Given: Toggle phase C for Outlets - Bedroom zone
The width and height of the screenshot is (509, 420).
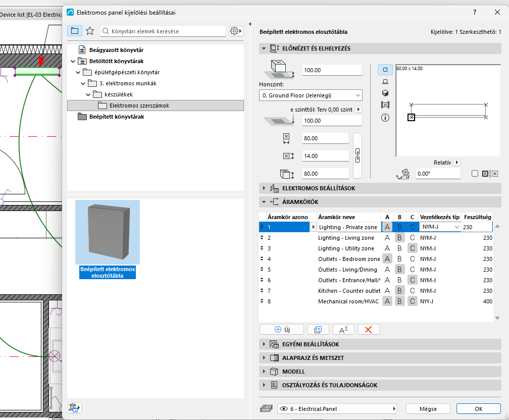Looking at the screenshot, I should (x=412, y=259).
